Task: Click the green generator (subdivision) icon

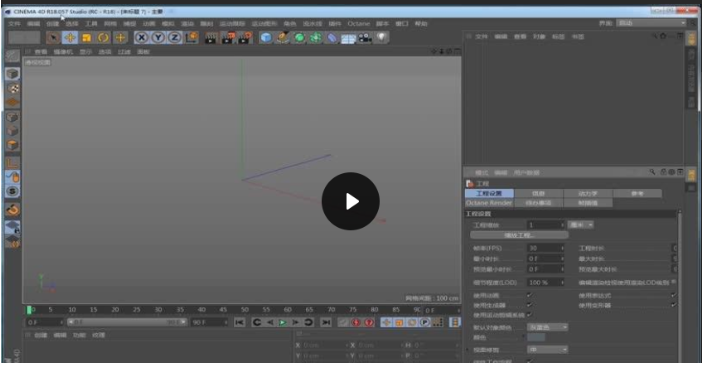Action: 299,38
